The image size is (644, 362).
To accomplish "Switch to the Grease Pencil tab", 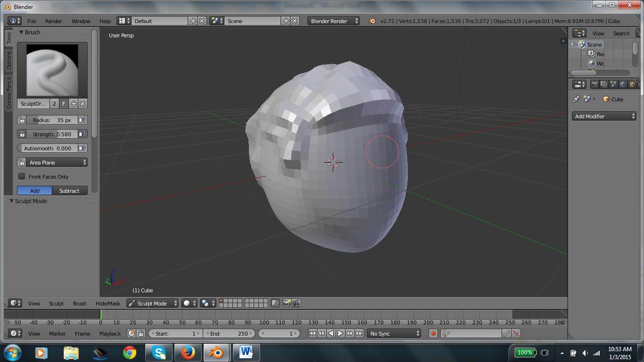I will click(9, 93).
